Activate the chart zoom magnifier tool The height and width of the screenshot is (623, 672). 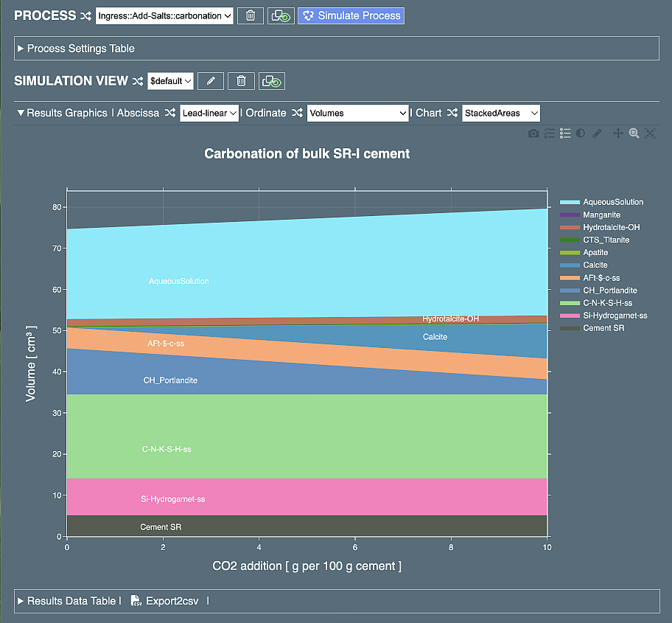coord(634,133)
